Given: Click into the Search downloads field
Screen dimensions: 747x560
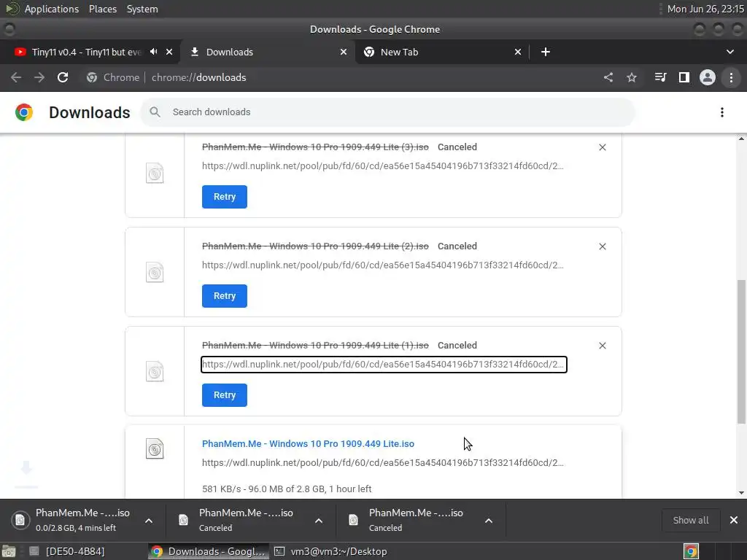Looking at the screenshot, I should tap(388, 112).
